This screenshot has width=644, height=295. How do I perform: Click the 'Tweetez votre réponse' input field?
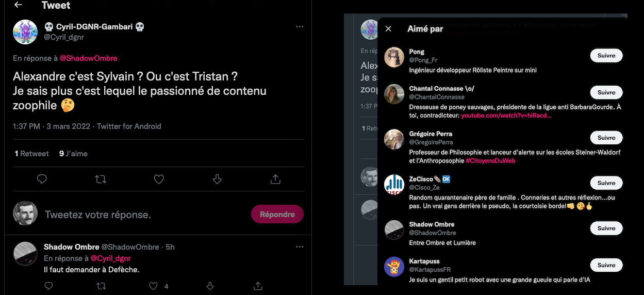[x=139, y=215]
